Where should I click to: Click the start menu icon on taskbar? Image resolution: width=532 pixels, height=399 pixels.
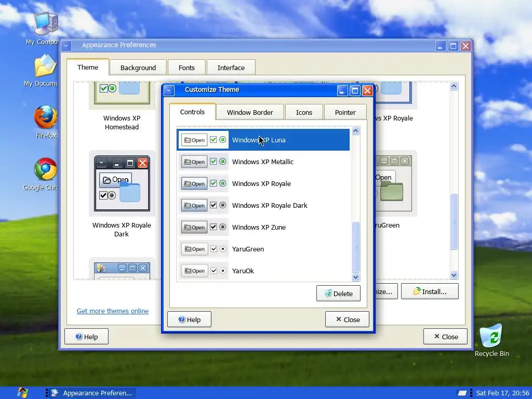point(23,393)
